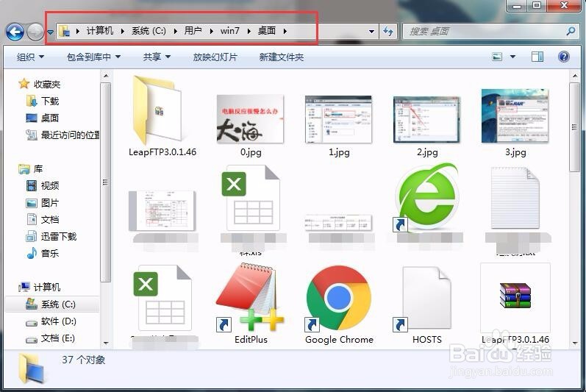This screenshot has height=392, width=586.
Task: Select the 1.jpg image thumbnail
Action: [339, 119]
